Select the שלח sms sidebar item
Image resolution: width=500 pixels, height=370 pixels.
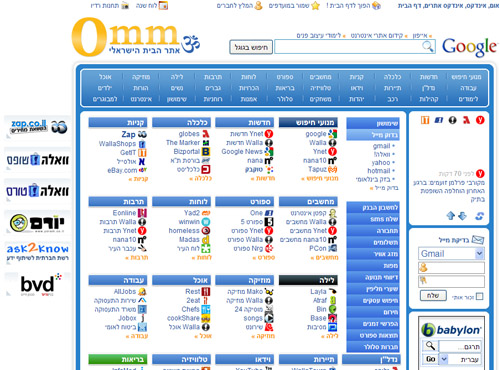point(373,219)
